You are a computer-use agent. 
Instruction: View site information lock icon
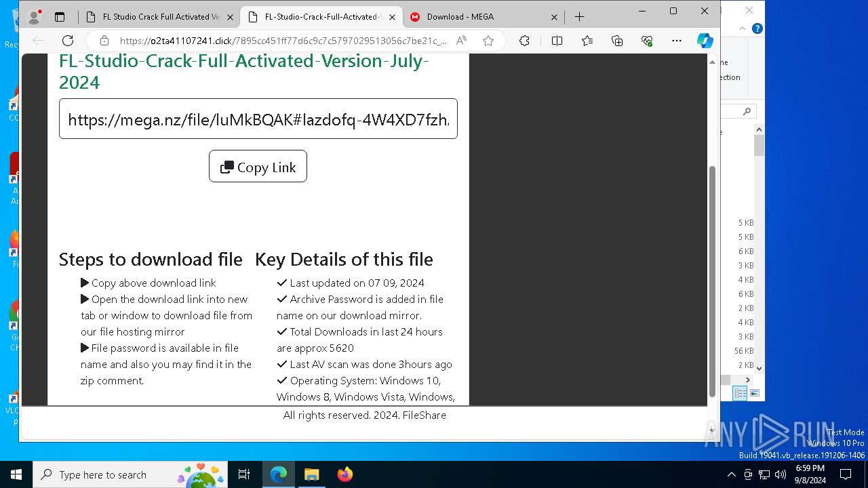pos(104,41)
